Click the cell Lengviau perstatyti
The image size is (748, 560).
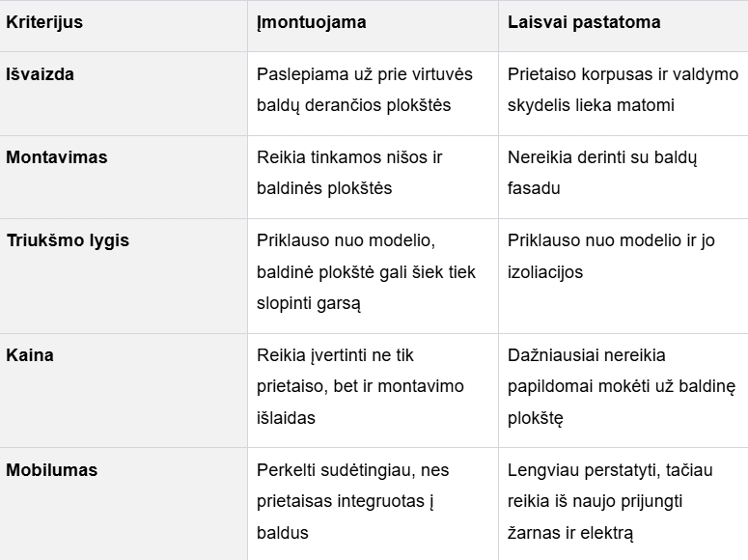click(x=623, y=504)
